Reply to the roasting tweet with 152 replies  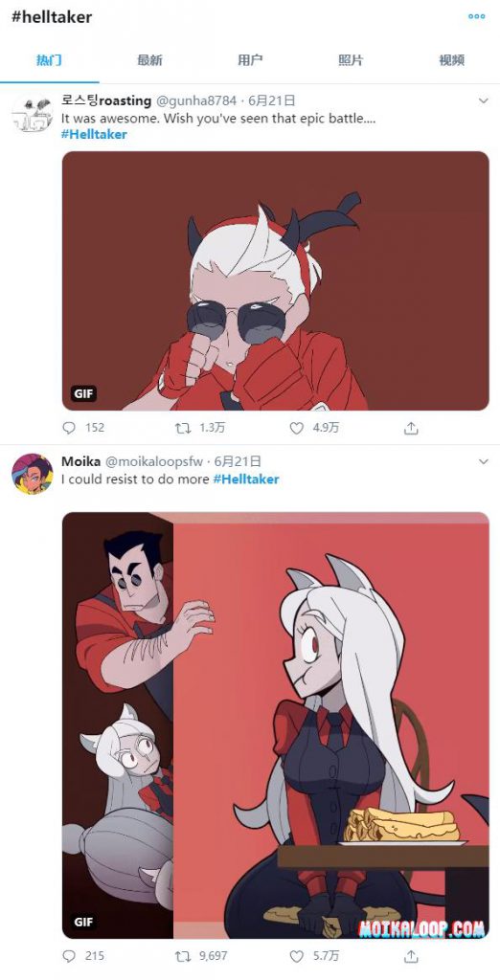[69, 428]
